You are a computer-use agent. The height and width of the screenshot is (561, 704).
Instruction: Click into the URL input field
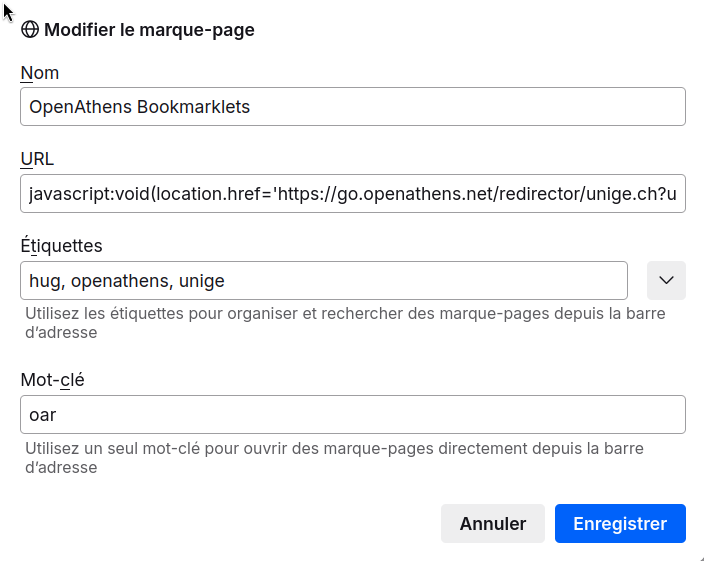click(x=352, y=193)
